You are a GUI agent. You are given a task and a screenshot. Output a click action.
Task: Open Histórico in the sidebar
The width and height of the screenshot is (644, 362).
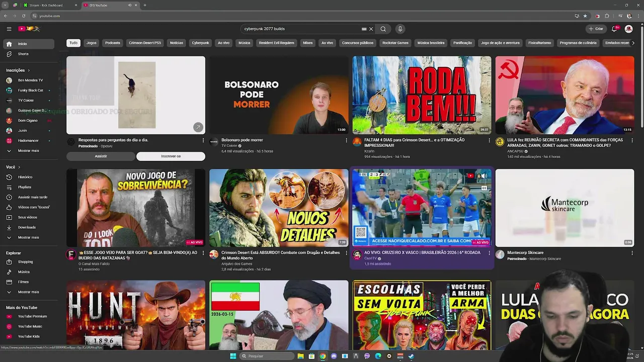tap(30, 177)
